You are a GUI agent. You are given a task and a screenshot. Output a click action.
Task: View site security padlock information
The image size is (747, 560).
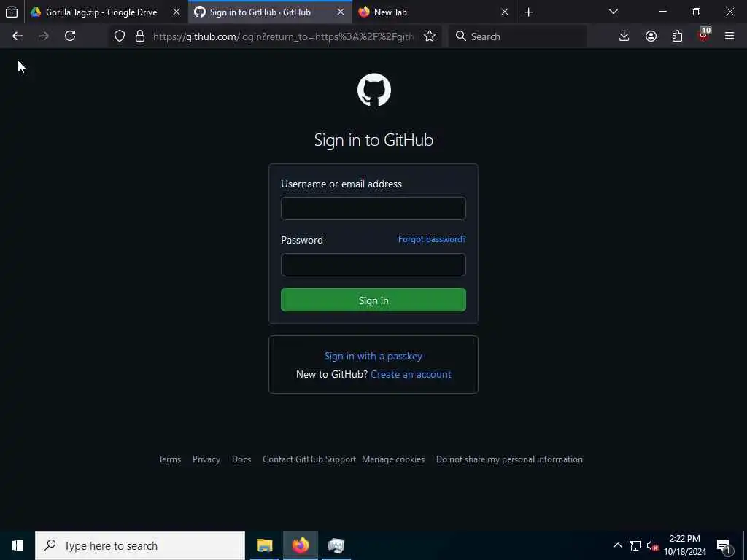(139, 36)
